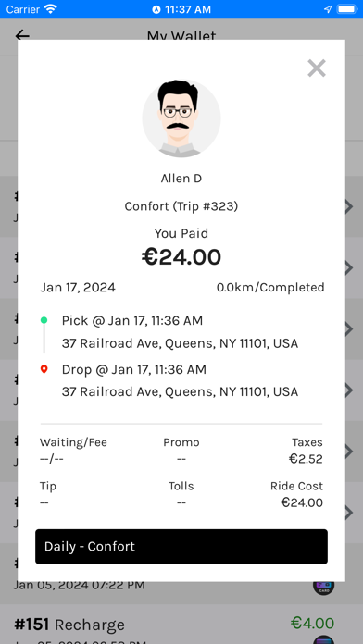Tap the €4.00 recharge amount
363x644 pixels.
[x=312, y=623]
